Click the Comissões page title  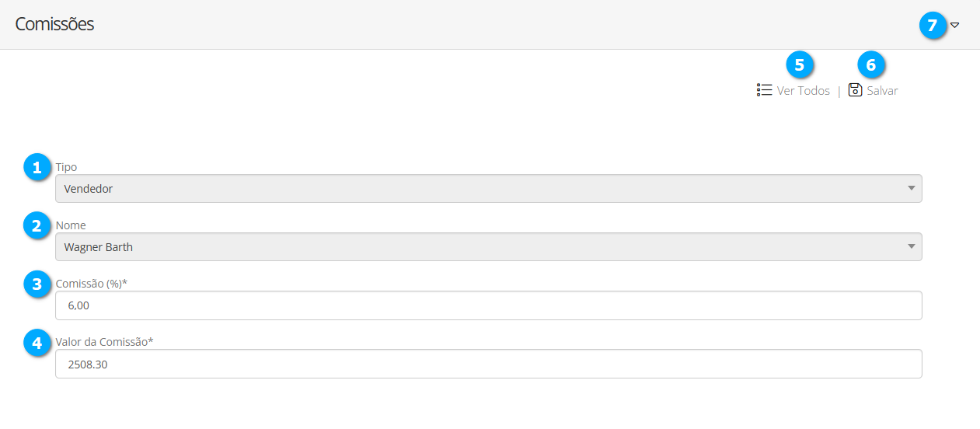[54, 24]
